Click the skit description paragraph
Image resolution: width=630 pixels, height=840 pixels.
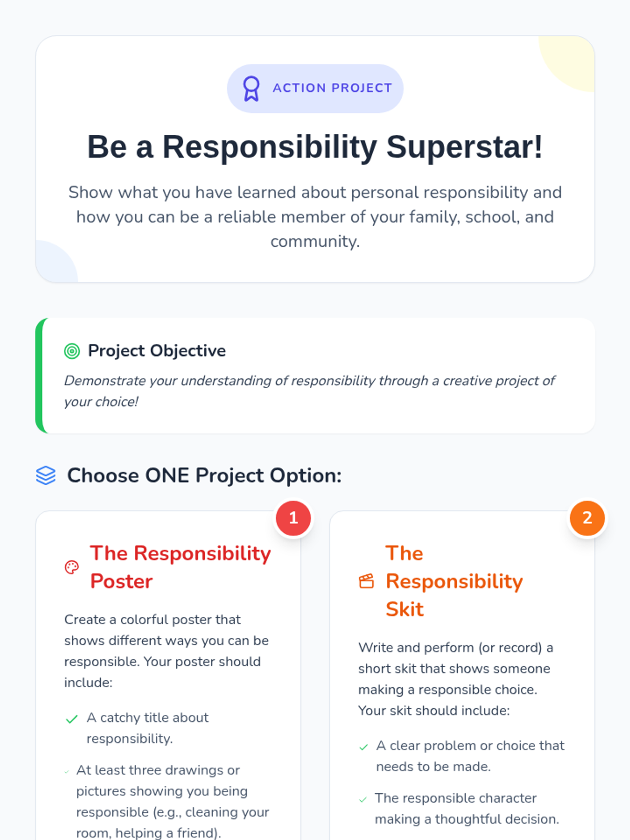point(456,679)
